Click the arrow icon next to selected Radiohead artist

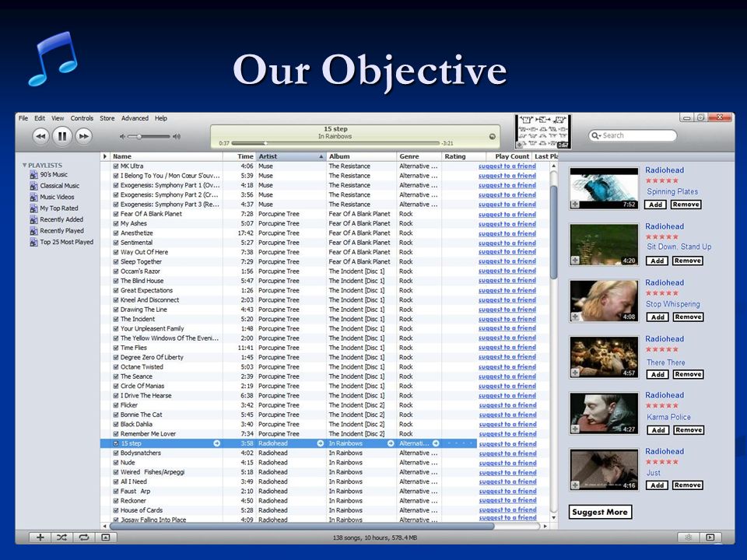320,443
